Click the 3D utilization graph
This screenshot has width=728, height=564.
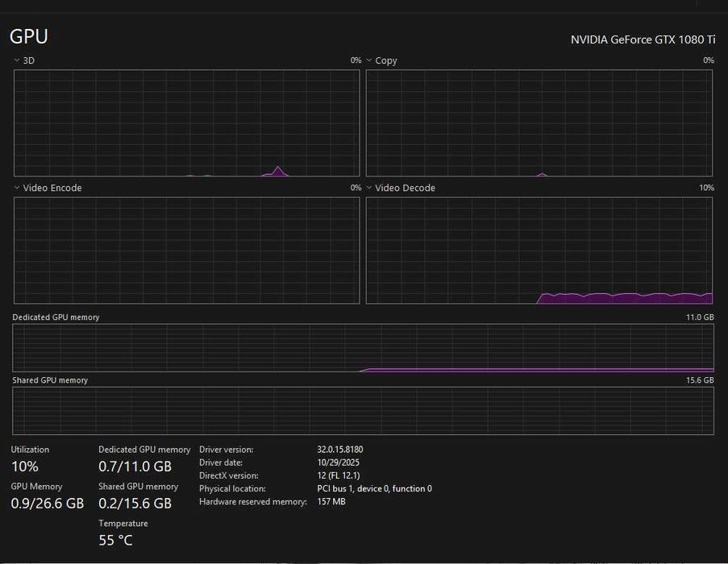pyautogui.click(x=187, y=123)
